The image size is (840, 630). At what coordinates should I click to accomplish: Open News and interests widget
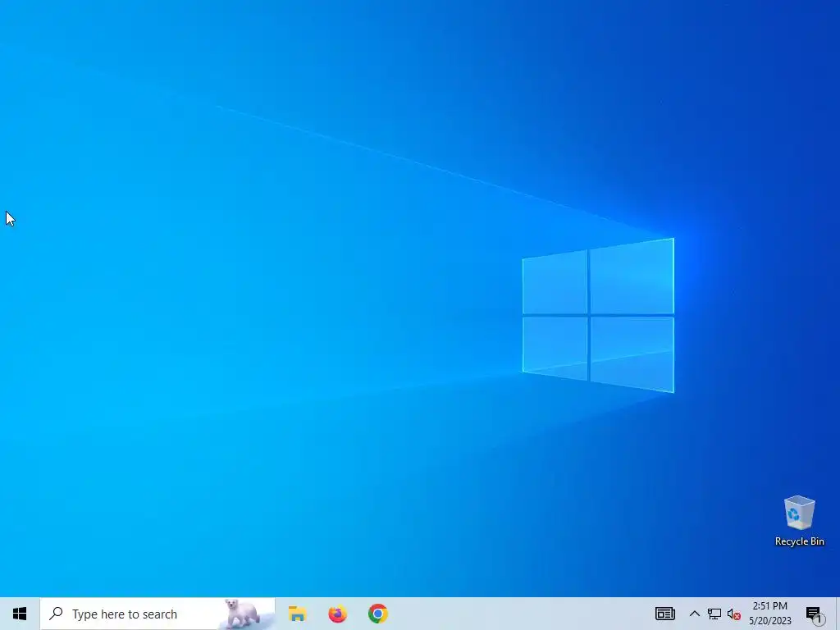click(x=664, y=614)
